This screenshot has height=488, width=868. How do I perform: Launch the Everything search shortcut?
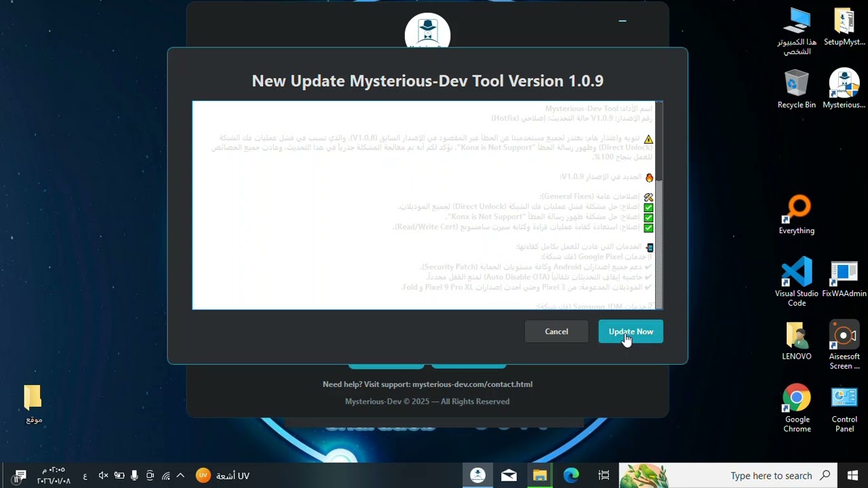click(x=797, y=215)
